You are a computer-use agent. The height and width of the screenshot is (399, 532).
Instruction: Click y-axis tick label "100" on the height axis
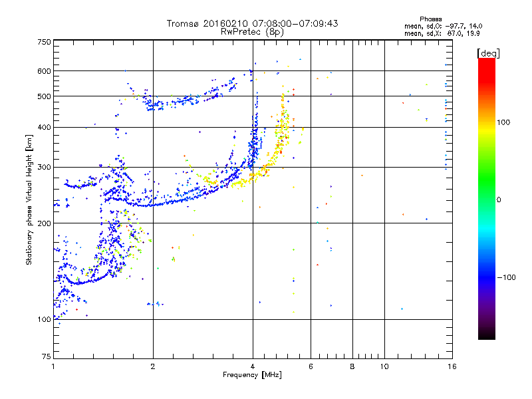point(45,320)
